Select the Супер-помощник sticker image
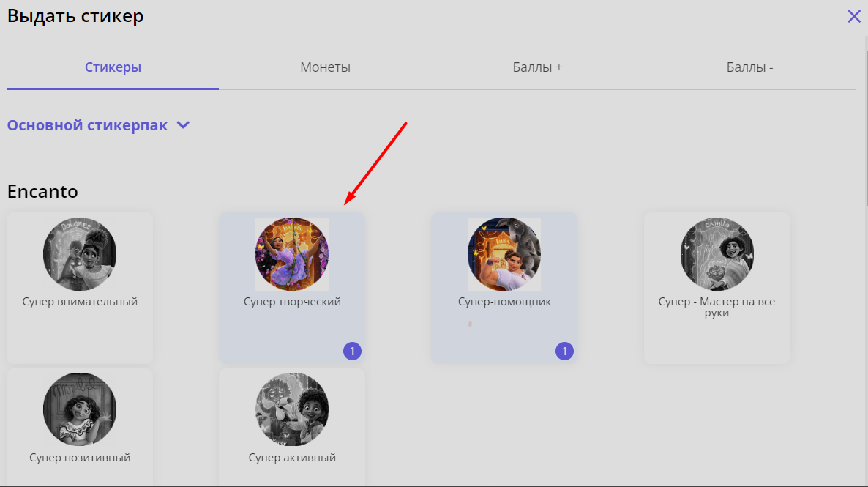The image size is (868, 487). point(504,253)
